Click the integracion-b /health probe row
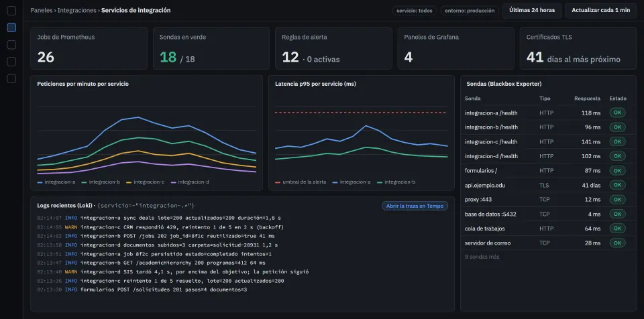This screenshot has width=644, height=319. click(x=548, y=127)
